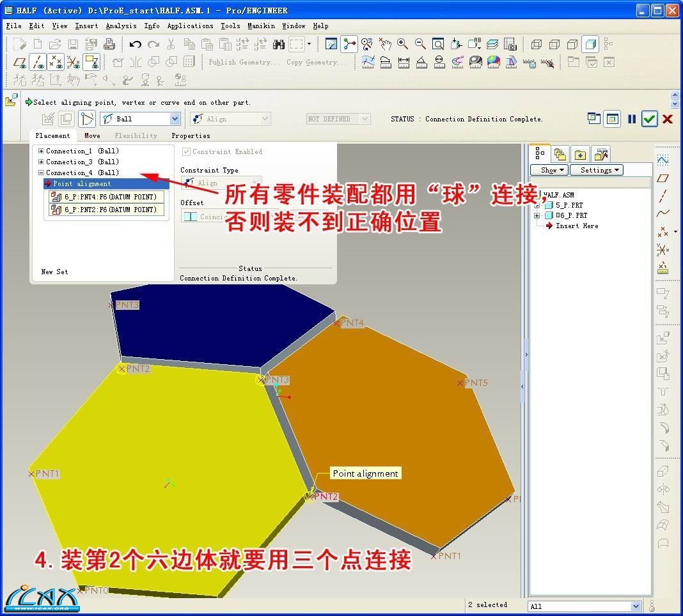Toggle component in assembly window icon
This screenshot has height=616, width=683.
tap(613, 119)
